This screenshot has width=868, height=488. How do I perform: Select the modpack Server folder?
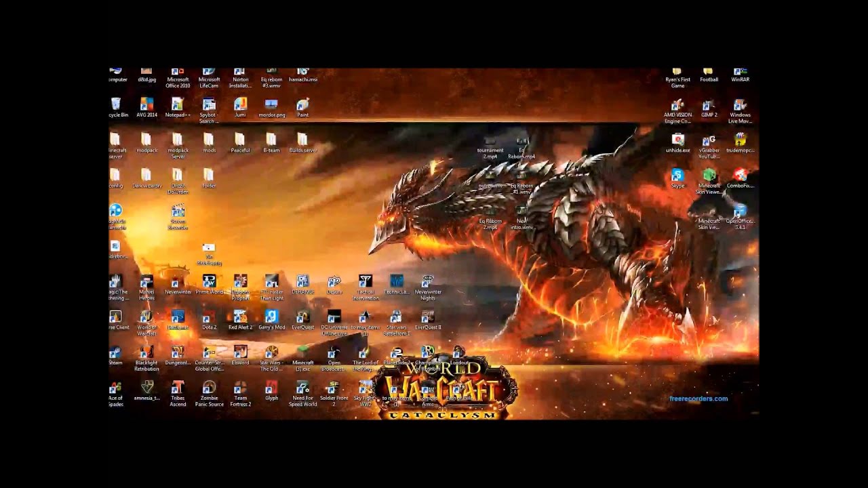[x=178, y=146]
